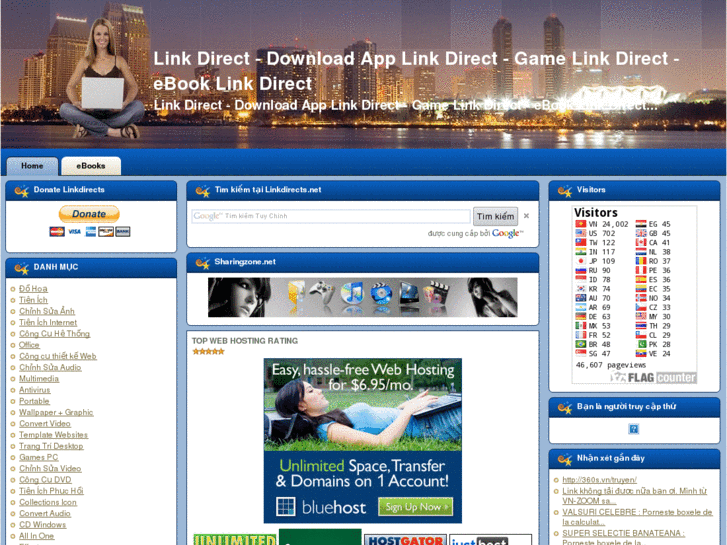
Task: Open the Chỉnh Sửa Ảnh category
Action: (47, 311)
